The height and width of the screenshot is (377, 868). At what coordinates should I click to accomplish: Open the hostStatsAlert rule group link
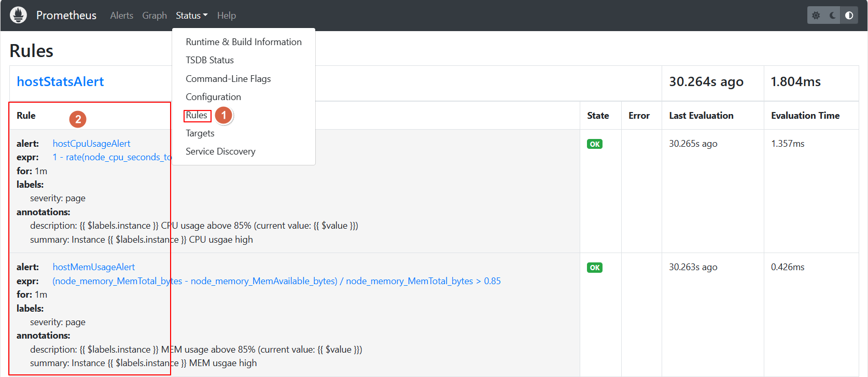(60, 81)
